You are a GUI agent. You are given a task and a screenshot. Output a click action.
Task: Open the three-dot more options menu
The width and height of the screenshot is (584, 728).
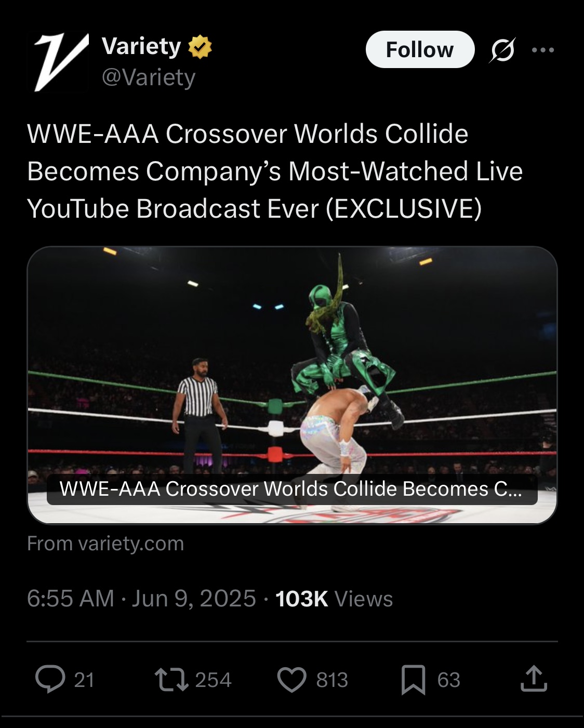click(543, 50)
